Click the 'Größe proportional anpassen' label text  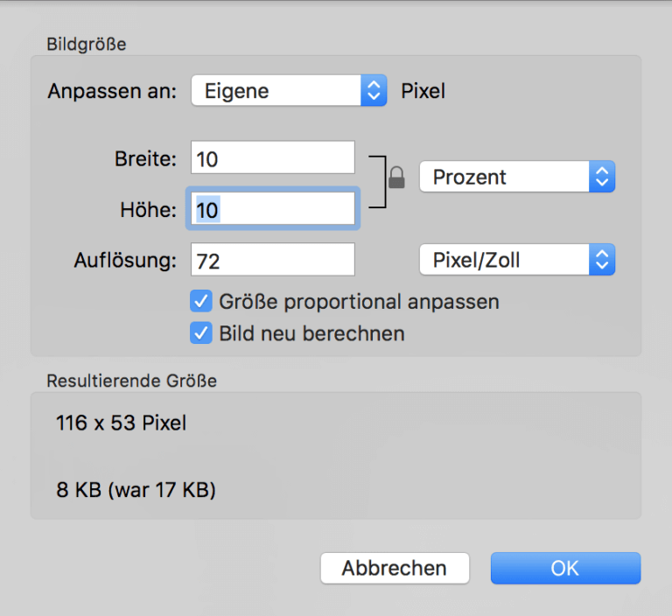pyautogui.click(x=359, y=301)
